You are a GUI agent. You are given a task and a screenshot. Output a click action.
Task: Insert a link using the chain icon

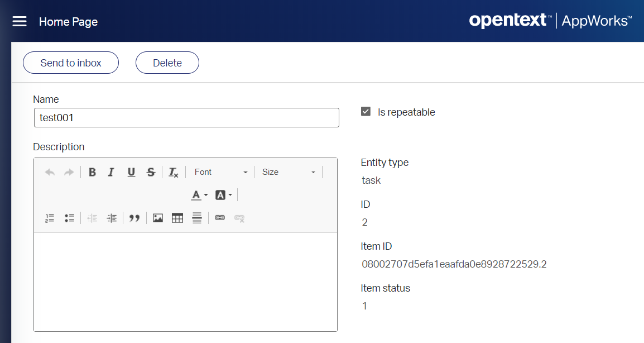(219, 217)
